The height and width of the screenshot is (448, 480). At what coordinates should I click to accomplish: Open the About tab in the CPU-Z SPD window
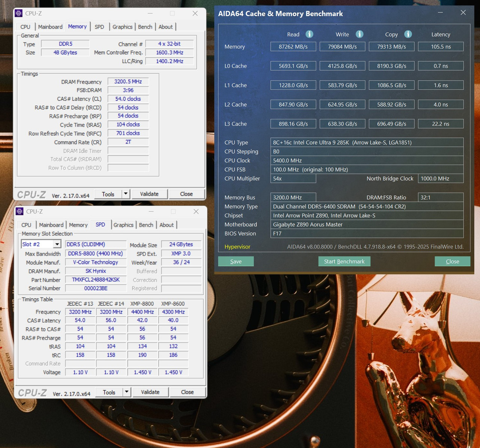pos(167,225)
